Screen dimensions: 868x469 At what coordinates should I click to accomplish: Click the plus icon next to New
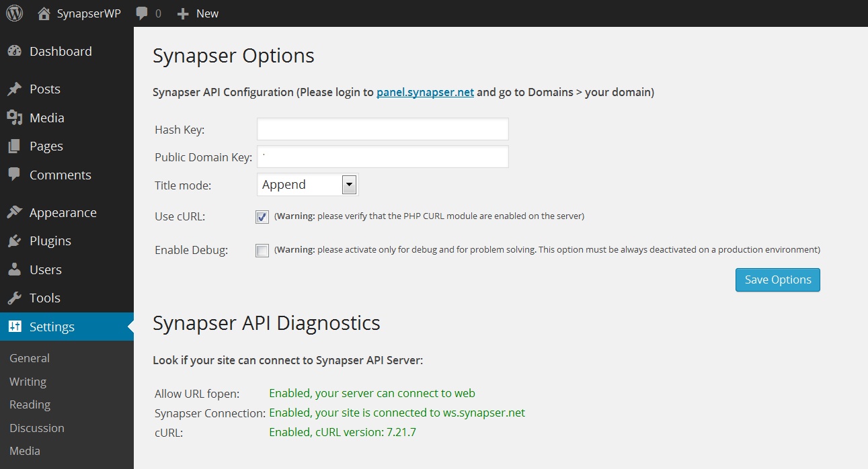pyautogui.click(x=183, y=13)
